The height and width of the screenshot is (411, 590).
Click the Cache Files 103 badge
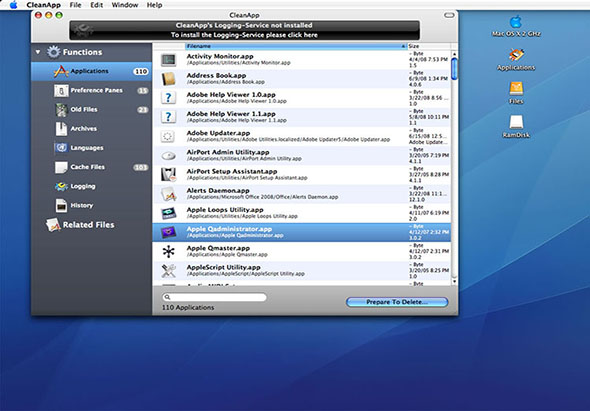141,167
